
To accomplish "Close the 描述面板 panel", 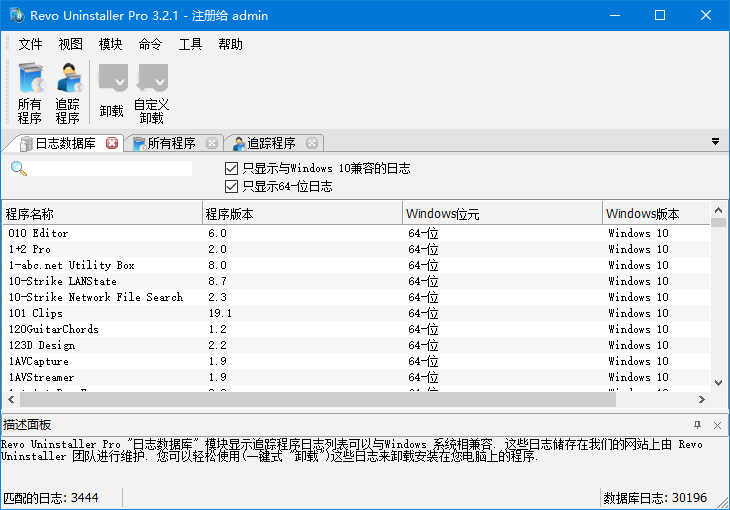I will tap(717, 425).
